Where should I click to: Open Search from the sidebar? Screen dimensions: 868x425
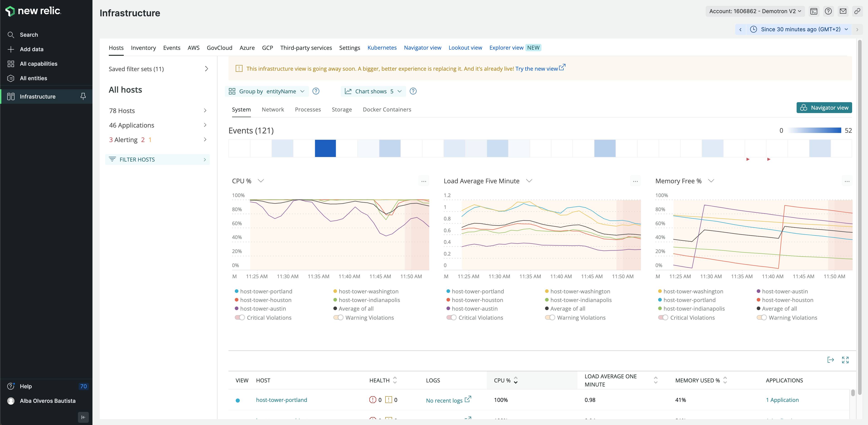click(x=29, y=35)
